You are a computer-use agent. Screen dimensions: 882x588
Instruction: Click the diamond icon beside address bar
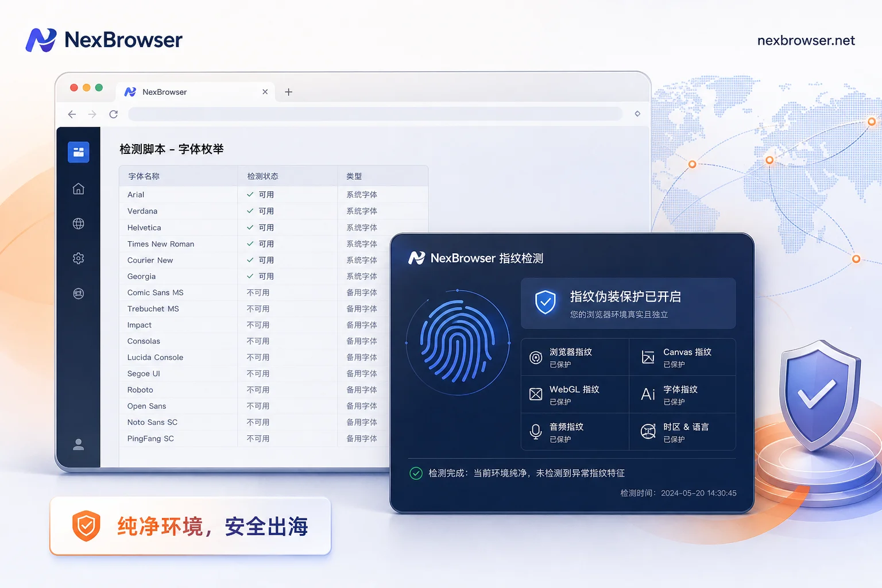[x=637, y=114]
